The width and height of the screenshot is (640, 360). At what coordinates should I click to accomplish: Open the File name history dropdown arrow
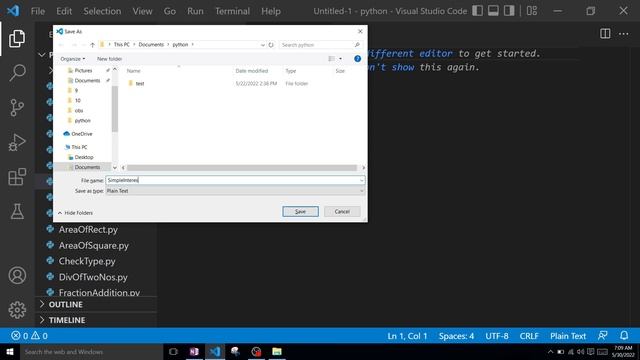coord(361,180)
